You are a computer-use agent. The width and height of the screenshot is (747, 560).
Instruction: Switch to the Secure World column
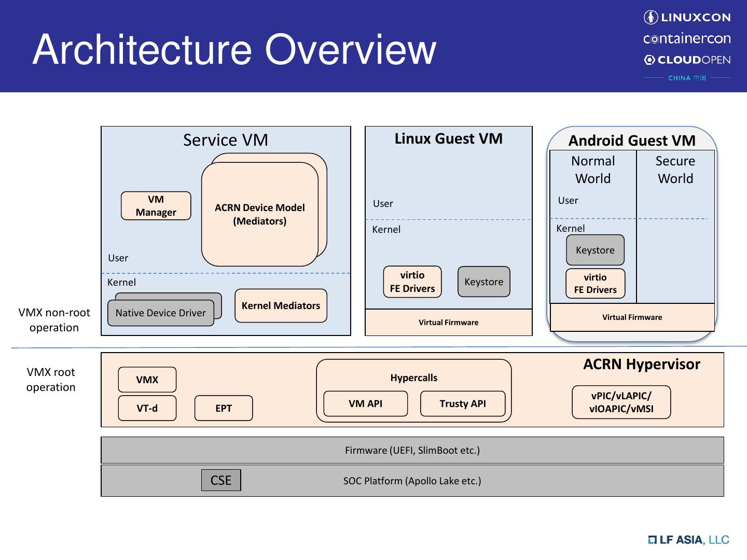click(676, 170)
